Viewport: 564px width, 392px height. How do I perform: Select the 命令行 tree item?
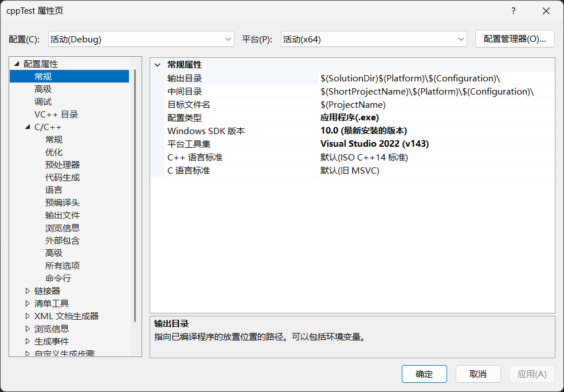[58, 278]
